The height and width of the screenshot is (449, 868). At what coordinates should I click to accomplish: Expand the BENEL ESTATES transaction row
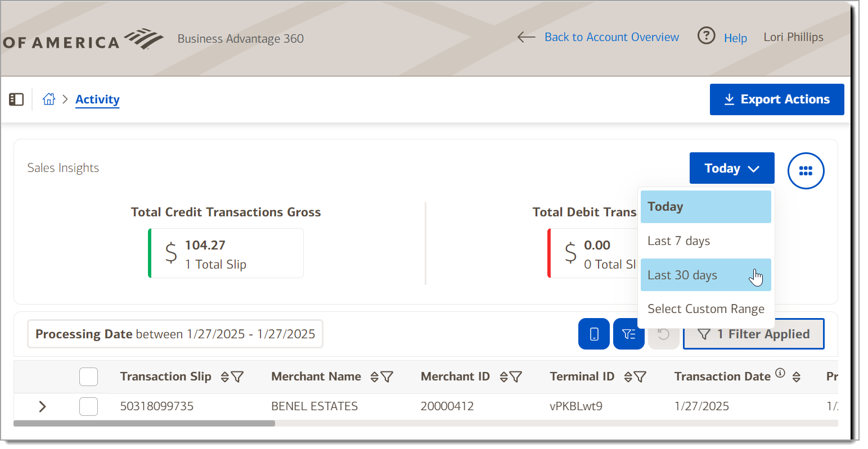(x=42, y=406)
